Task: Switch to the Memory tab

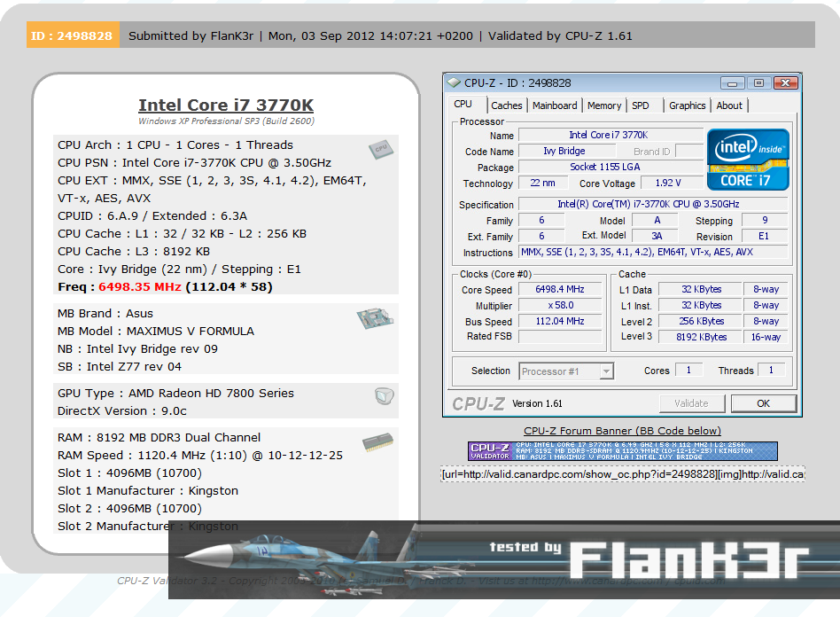Action: point(603,105)
